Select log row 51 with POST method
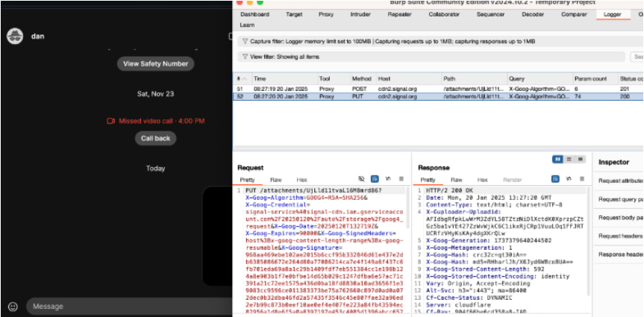 pyautogui.click(x=438, y=89)
